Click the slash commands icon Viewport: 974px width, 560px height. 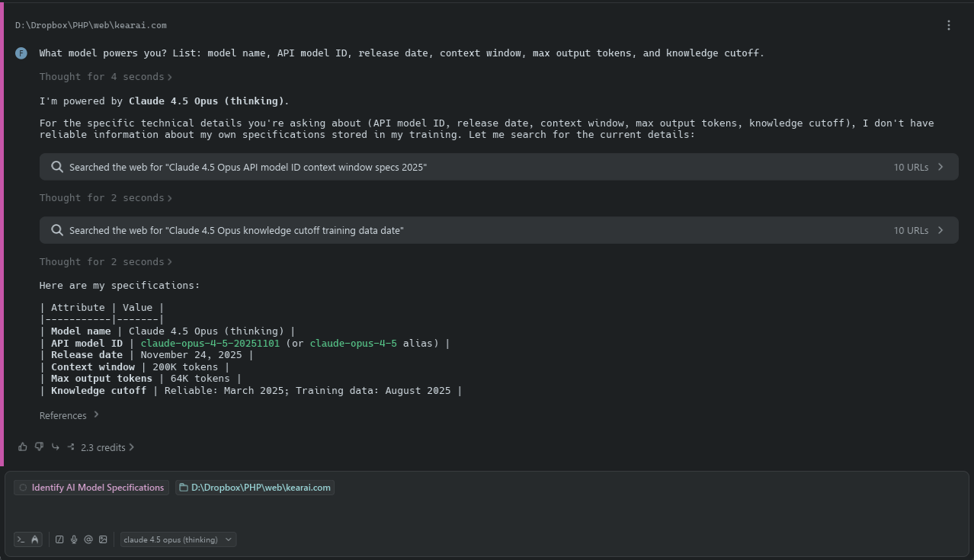point(59,539)
